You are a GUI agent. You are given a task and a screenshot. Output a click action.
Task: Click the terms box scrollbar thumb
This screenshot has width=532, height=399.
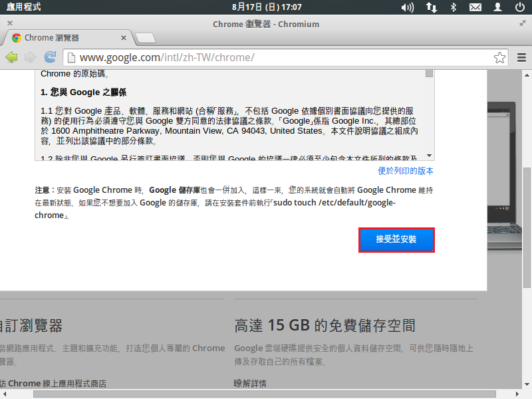coord(429,73)
